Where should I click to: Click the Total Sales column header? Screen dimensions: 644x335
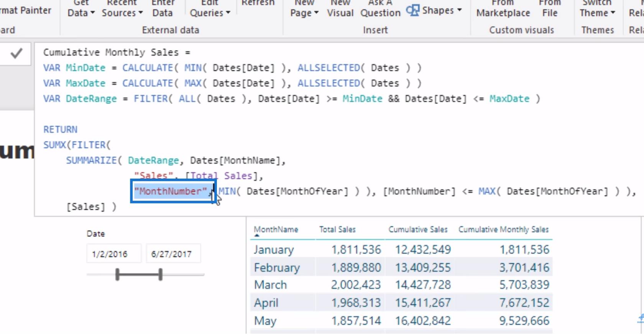point(337,230)
